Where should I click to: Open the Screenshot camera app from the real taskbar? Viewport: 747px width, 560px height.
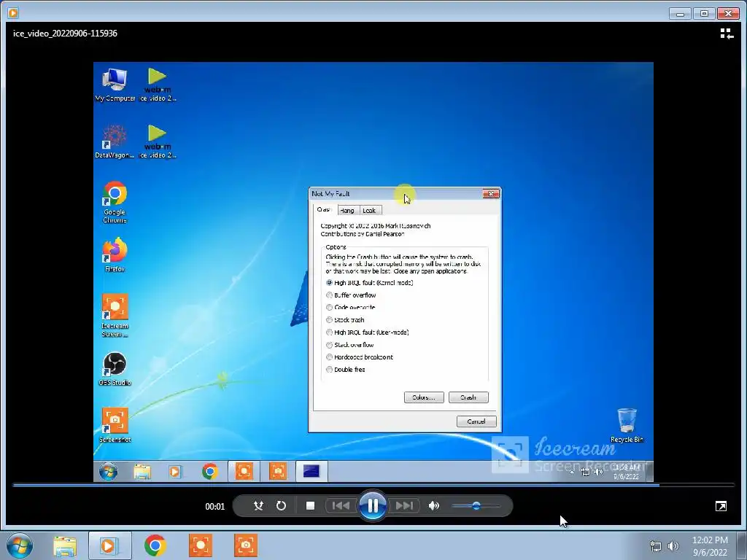[246, 545]
